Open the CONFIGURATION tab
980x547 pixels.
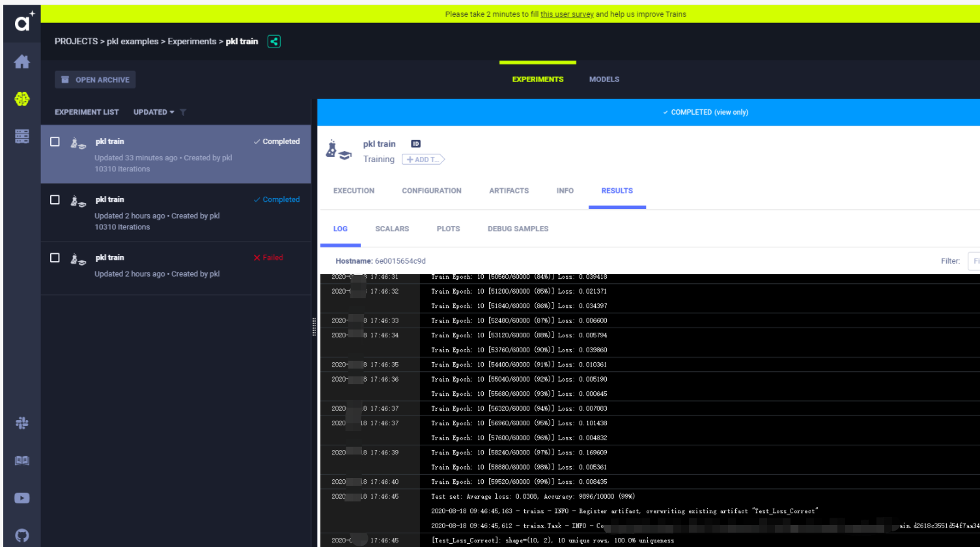(x=432, y=191)
